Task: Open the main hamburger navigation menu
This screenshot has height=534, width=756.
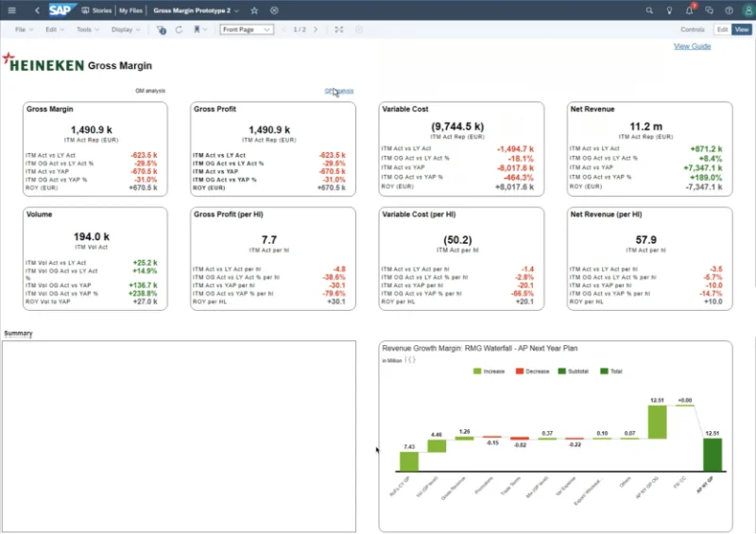Action: (11, 10)
